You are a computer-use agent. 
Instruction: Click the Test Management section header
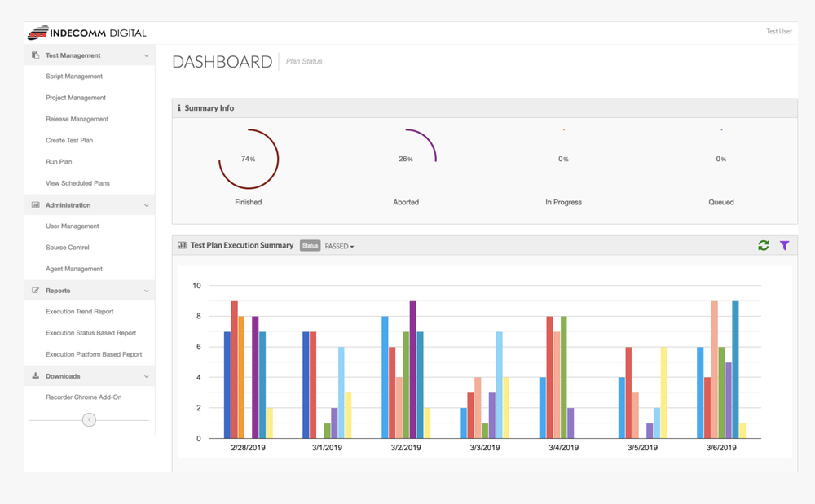(x=89, y=55)
